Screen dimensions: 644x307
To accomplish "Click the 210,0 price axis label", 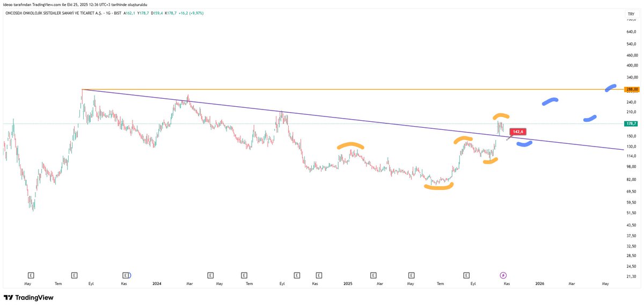I will point(631,112).
